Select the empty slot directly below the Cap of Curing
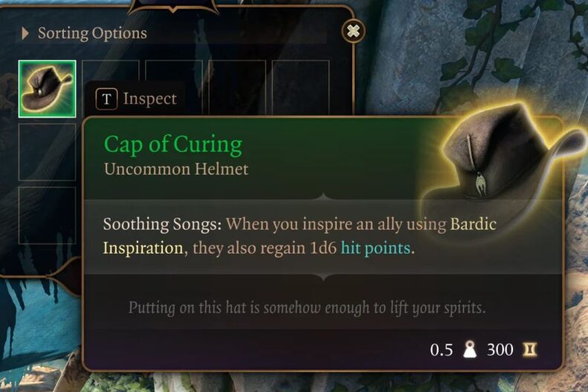This screenshot has width=588, height=392. [48, 152]
